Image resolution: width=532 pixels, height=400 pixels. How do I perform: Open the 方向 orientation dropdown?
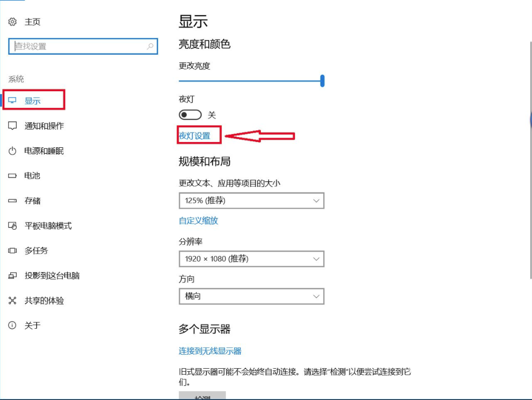pos(252,296)
